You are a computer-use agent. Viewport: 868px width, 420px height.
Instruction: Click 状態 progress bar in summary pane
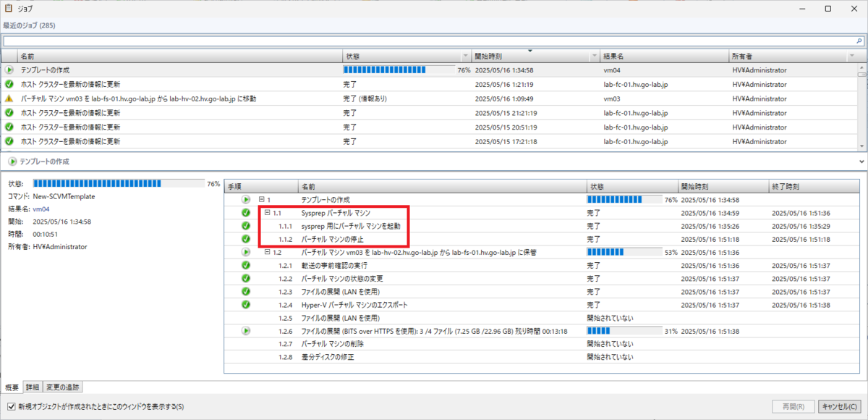coord(119,184)
